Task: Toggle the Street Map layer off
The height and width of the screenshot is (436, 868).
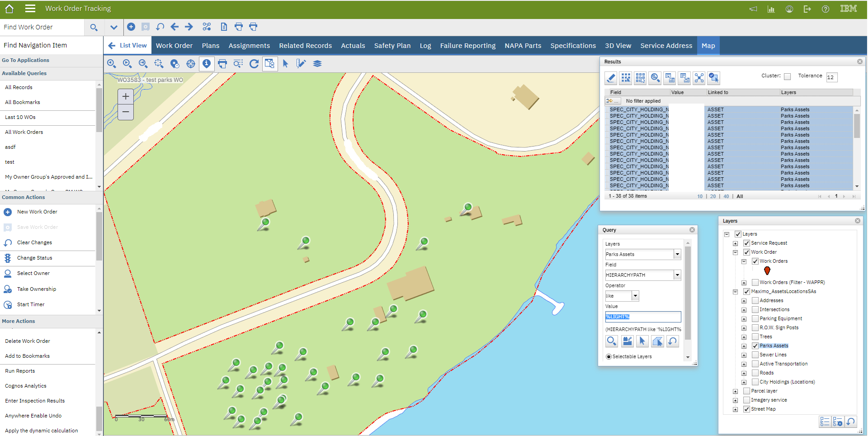Action: tap(747, 409)
